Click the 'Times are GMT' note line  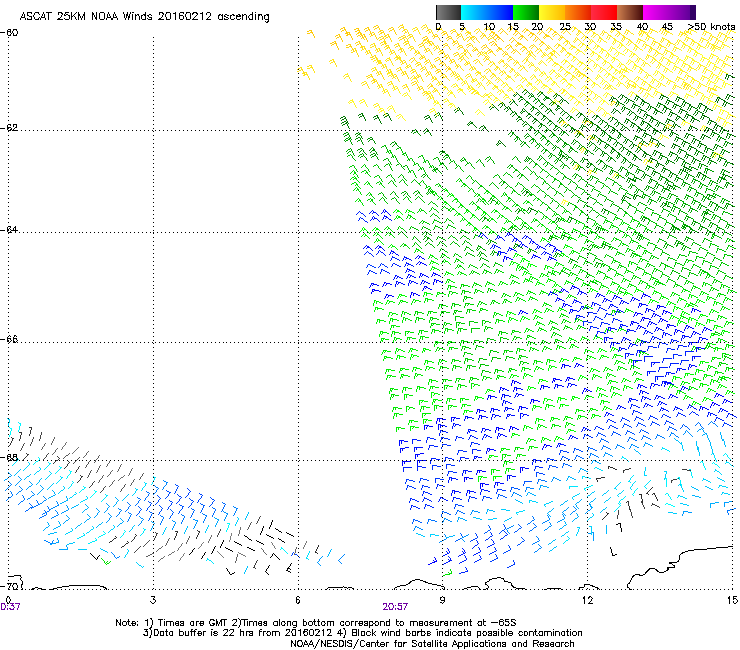(x=316, y=623)
